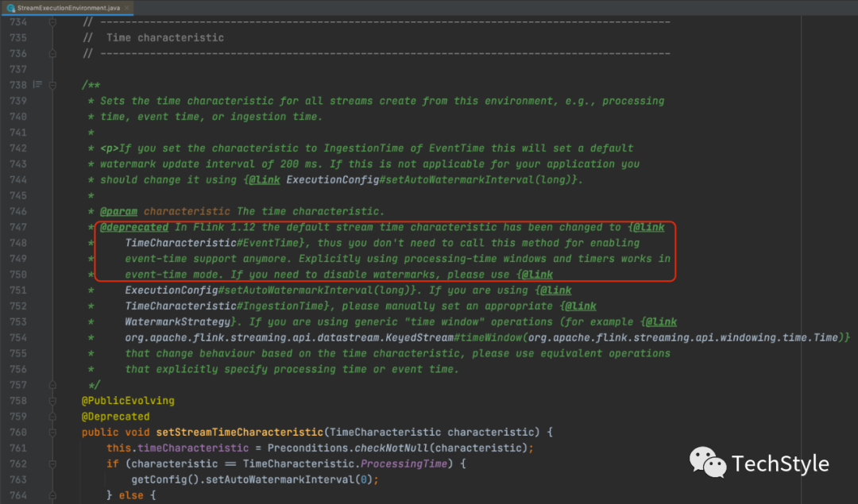Screen dimensions: 858x504
Task: Click the setStreamTimeCharacteristic method name
Action: click(x=240, y=433)
